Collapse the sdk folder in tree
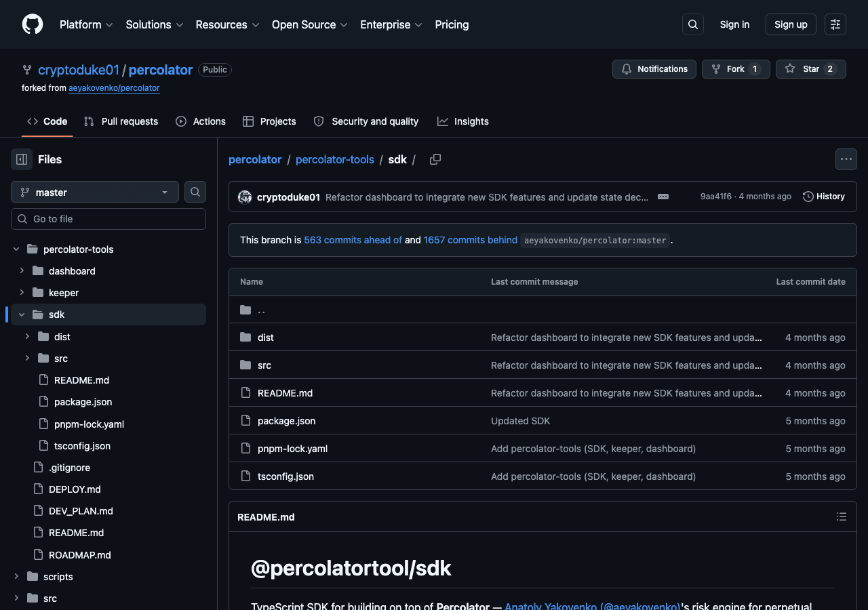 pyautogui.click(x=22, y=314)
